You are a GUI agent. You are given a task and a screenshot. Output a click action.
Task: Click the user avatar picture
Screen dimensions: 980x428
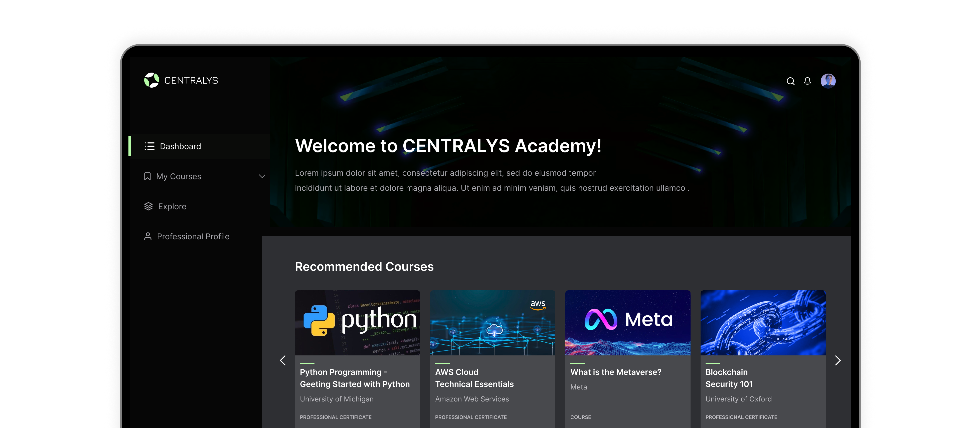pos(828,81)
